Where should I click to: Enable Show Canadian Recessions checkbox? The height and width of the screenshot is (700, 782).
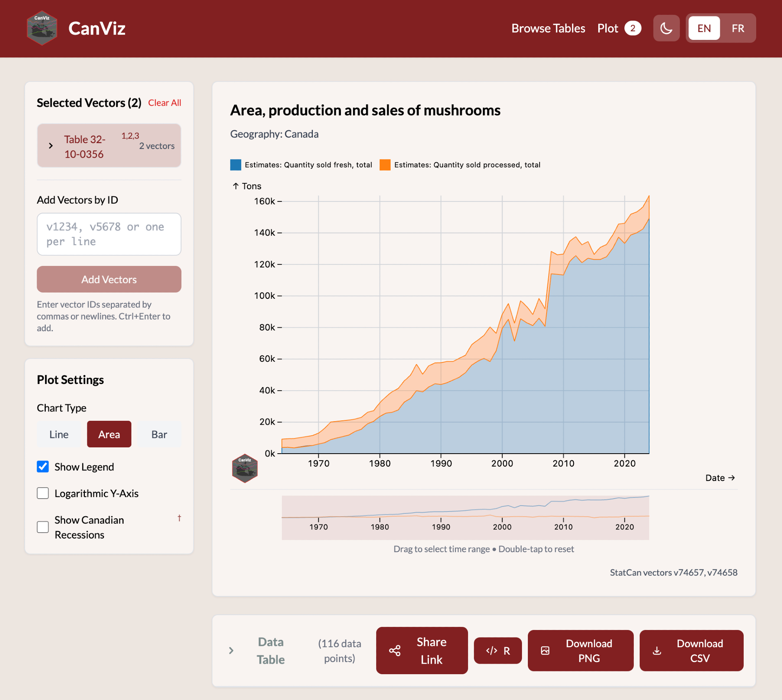(43, 527)
